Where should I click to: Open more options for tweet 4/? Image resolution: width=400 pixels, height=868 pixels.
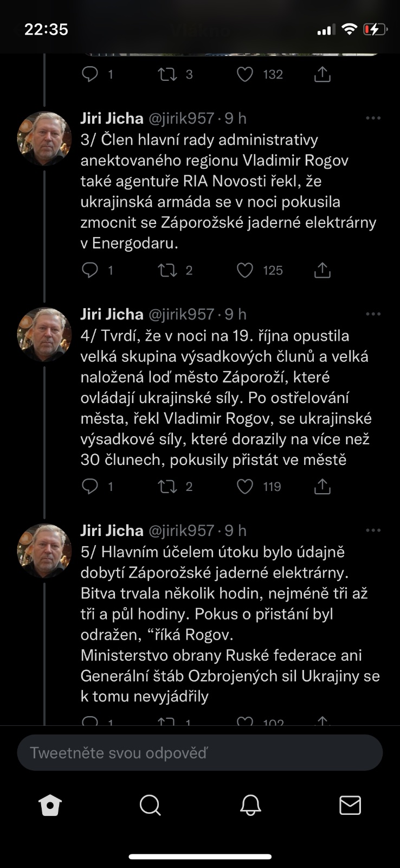(373, 314)
